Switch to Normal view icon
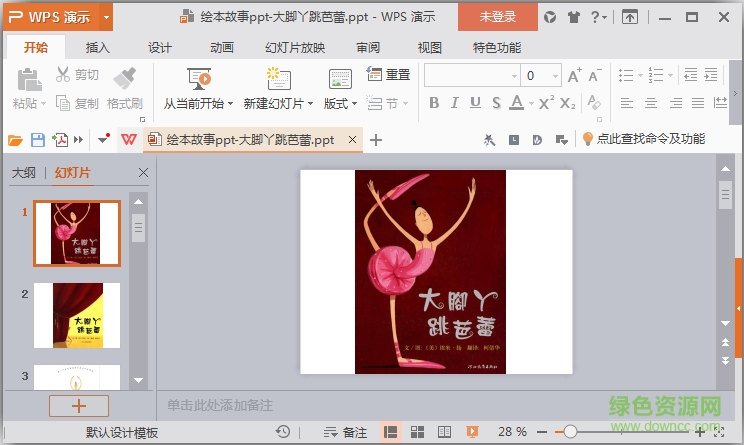This screenshot has height=445, width=744. (391, 432)
